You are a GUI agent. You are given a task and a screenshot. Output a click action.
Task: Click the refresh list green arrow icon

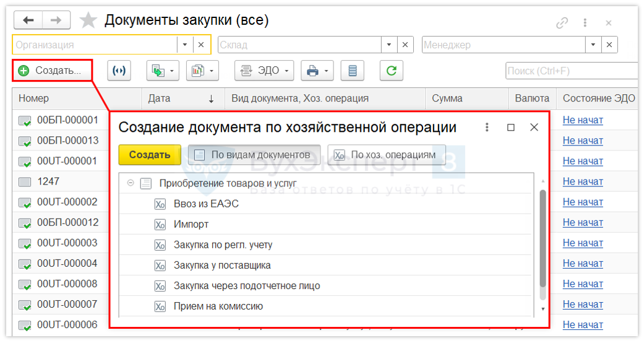(391, 71)
